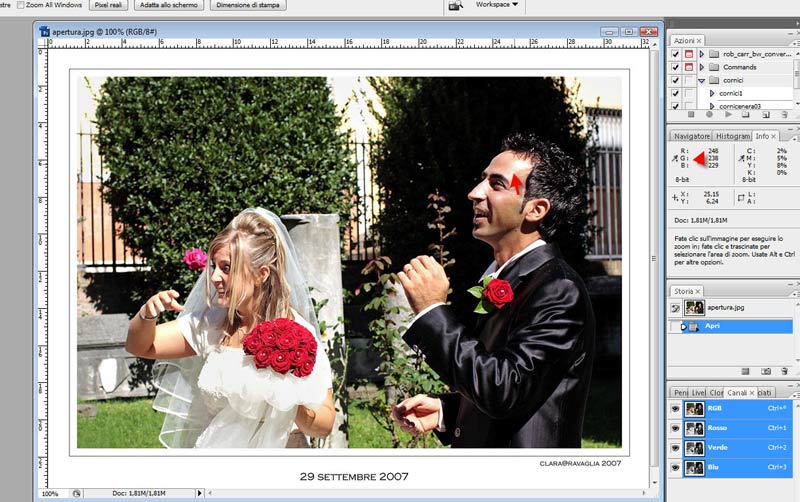This screenshot has height=502, width=800.
Task: Close the Storia panel tab
Action: click(x=697, y=291)
